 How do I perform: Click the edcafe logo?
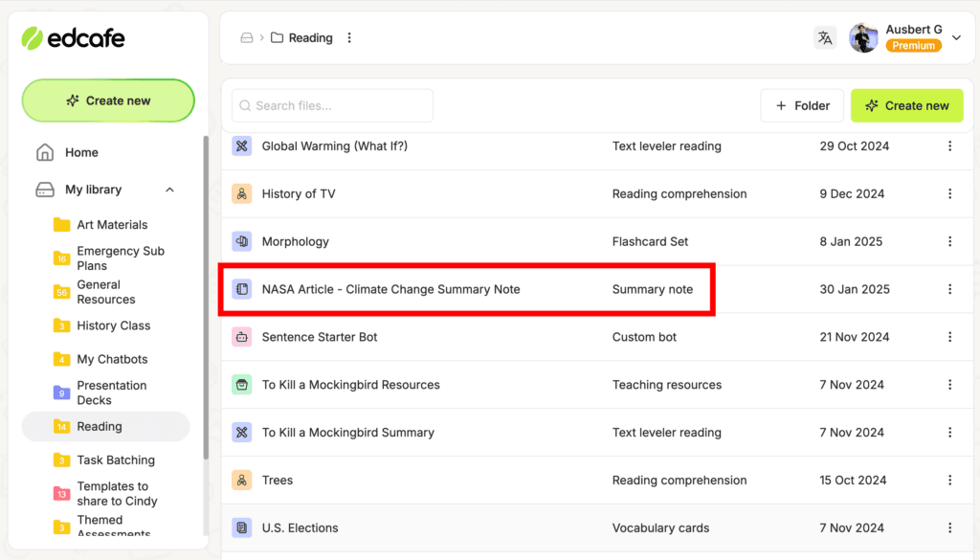[73, 38]
